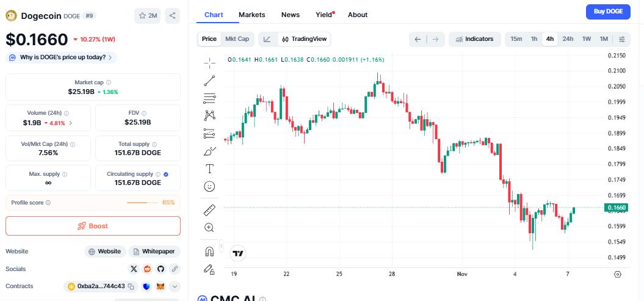Open 'Why is DOGE's price up today?'
Screen dimensions: 644x301
point(62,57)
